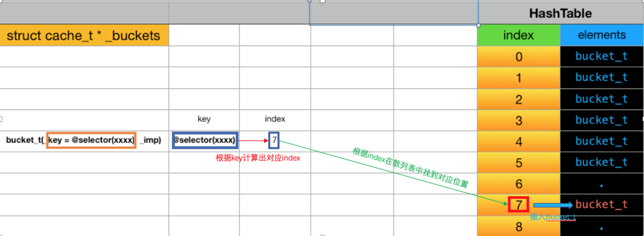Select HashTable index cell 3
644x236 pixels.
coord(518,120)
